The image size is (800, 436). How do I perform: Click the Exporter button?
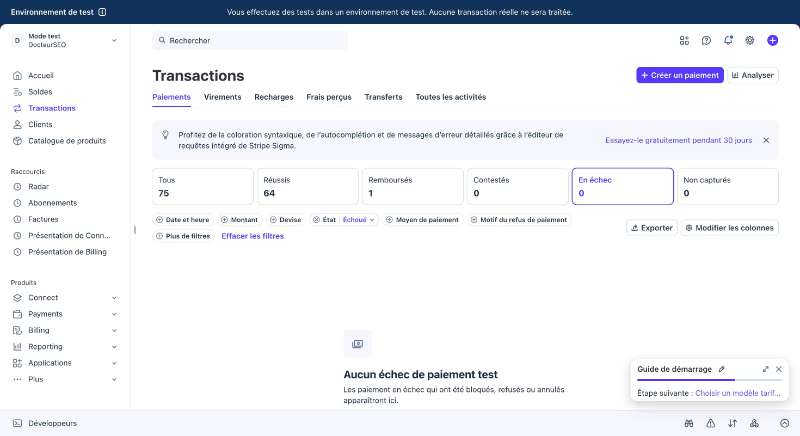point(652,228)
